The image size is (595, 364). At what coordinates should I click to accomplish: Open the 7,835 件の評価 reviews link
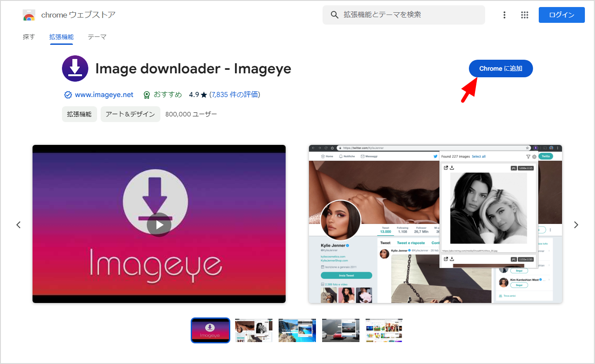coord(235,95)
